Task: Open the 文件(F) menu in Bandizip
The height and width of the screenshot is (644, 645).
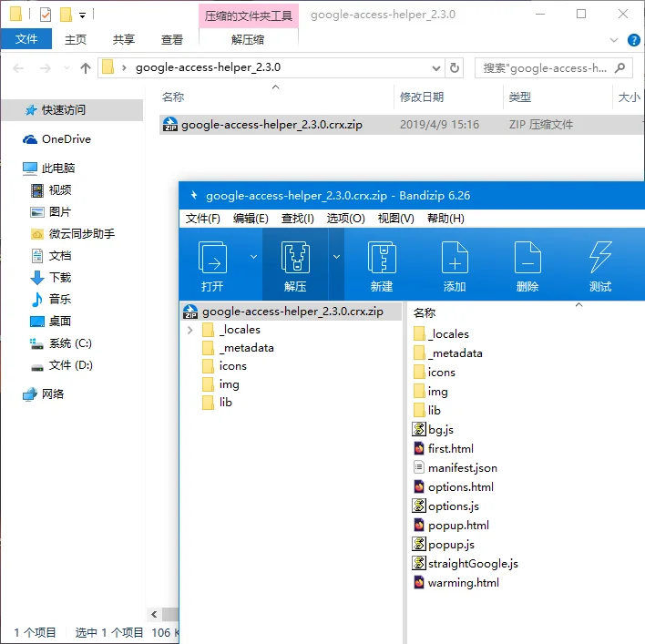Action: (203, 219)
